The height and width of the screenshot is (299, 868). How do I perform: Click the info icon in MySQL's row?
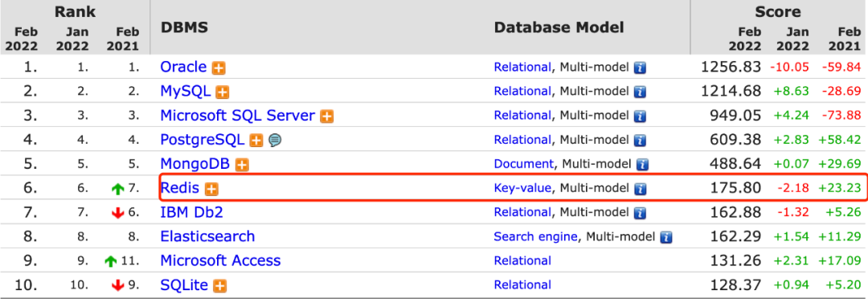pos(640,92)
